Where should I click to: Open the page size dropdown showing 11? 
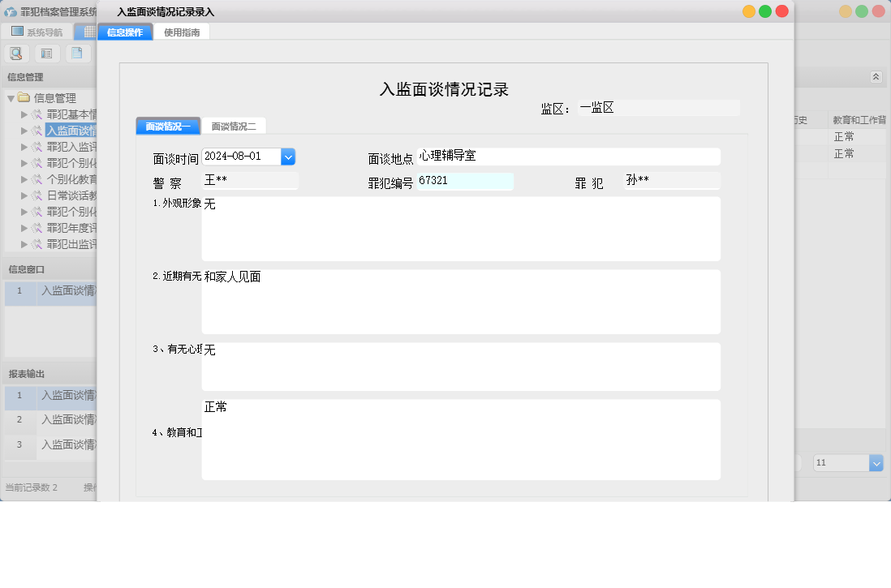(x=876, y=462)
